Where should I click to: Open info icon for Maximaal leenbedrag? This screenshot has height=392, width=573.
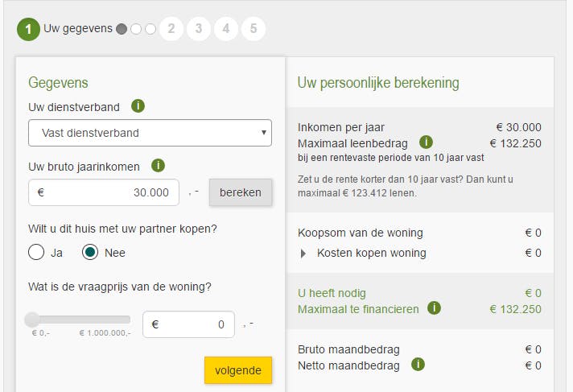427,142
